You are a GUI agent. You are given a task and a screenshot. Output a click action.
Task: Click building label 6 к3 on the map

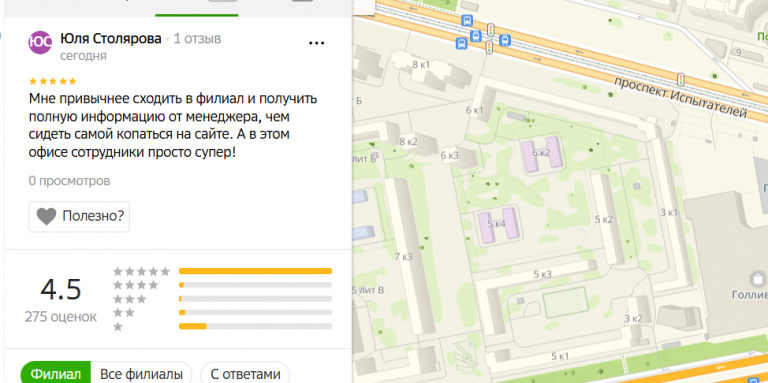click(450, 156)
